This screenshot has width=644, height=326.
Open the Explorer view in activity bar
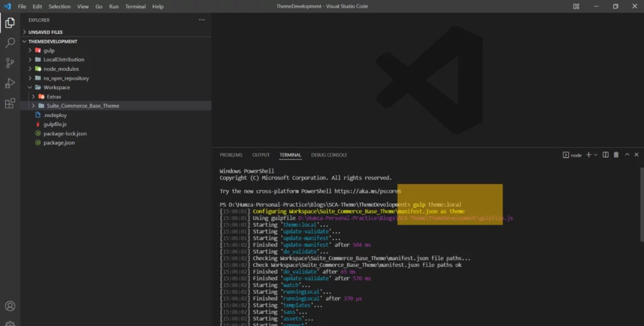10,23
